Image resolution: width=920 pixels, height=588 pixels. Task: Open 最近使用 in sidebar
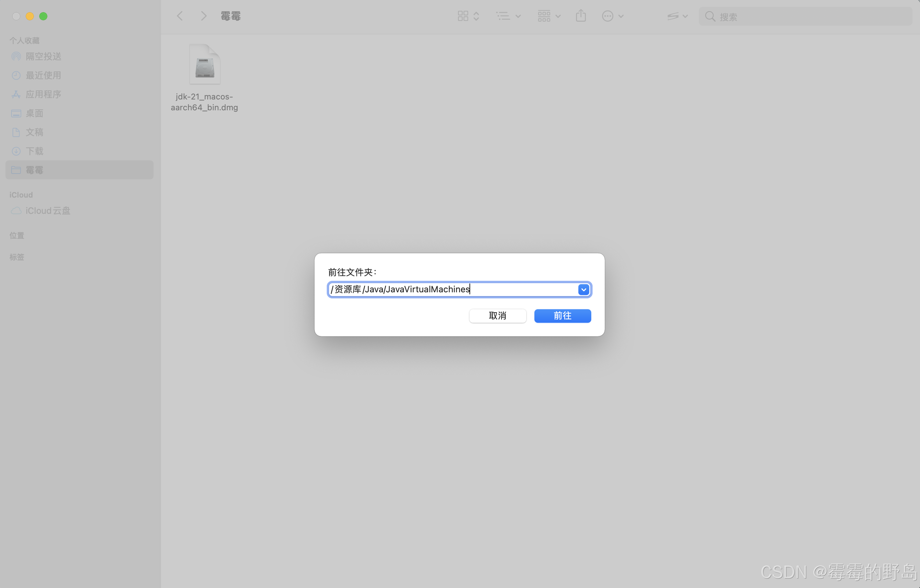(43, 75)
